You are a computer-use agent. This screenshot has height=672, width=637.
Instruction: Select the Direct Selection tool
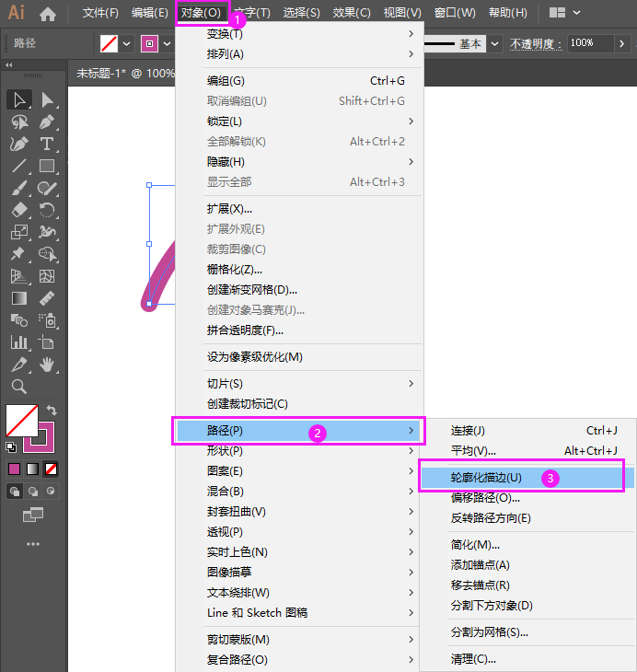coord(47,99)
